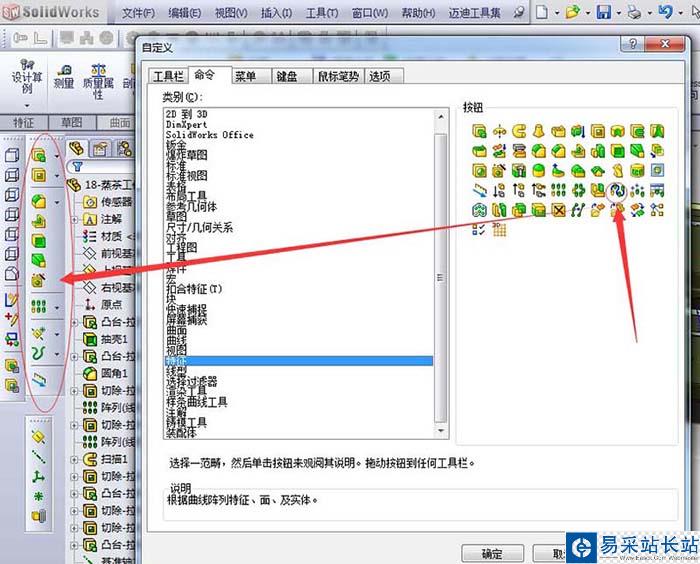
Task: Click the 确定 button
Action: 492,554
